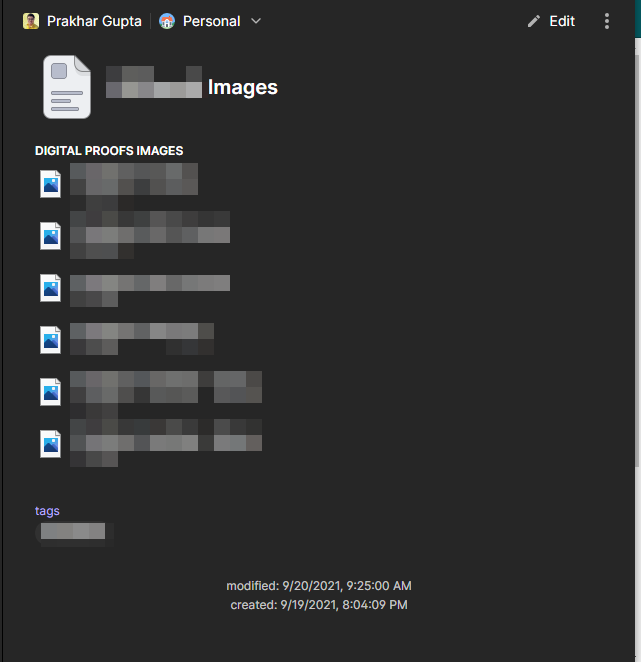The image size is (641, 662).
Task: Expand the Personal workspace dropdown chevron
Action: [x=256, y=21]
